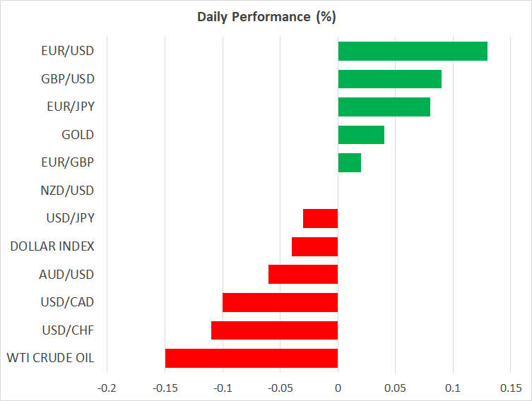The height and width of the screenshot is (401, 532).
Task: Click the red USD/CHF bar
Action: tap(274, 330)
